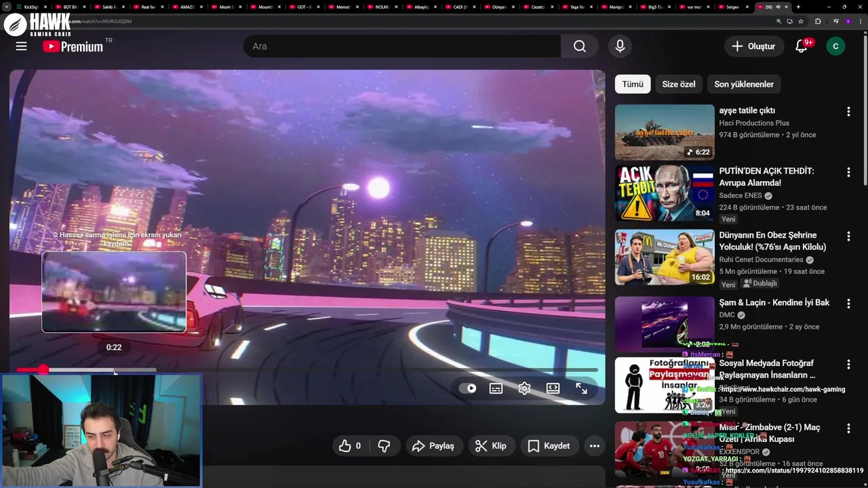Toggle the autoplay switch in player

468,388
